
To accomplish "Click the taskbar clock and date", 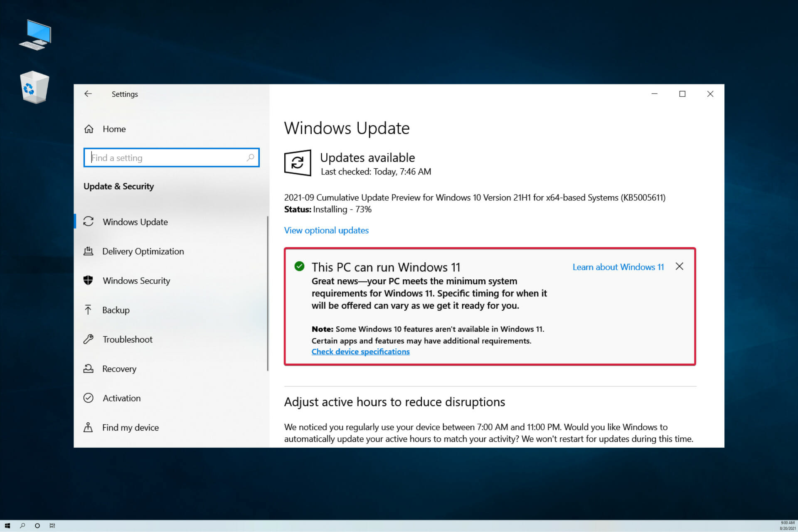I will [787, 526].
